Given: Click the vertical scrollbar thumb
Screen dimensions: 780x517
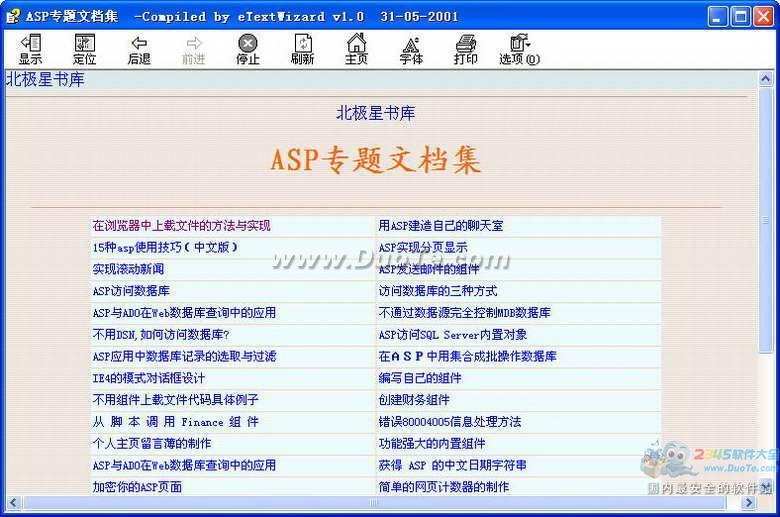Looking at the screenshot, I should tap(766, 220).
